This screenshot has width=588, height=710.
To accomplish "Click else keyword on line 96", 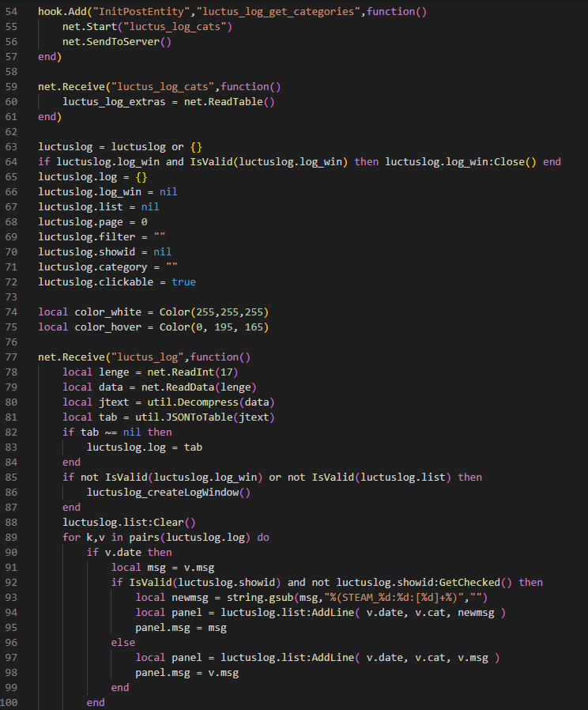I will click(122, 643).
